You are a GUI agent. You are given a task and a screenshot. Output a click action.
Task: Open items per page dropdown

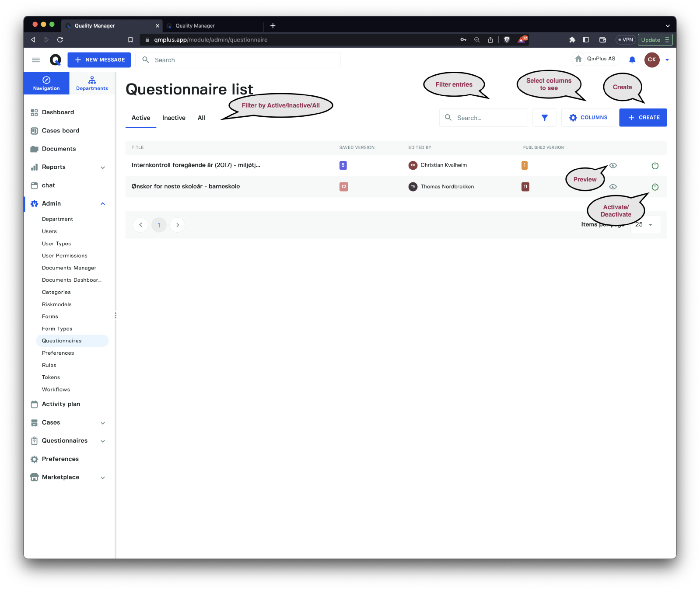[645, 225]
